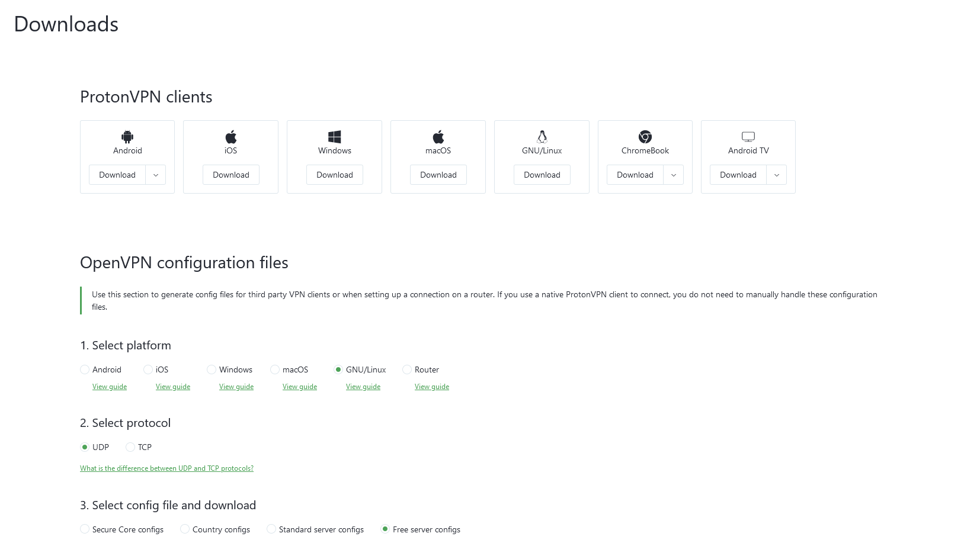980x543 pixels.
Task: Download the macOS client
Action: point(438,175)
